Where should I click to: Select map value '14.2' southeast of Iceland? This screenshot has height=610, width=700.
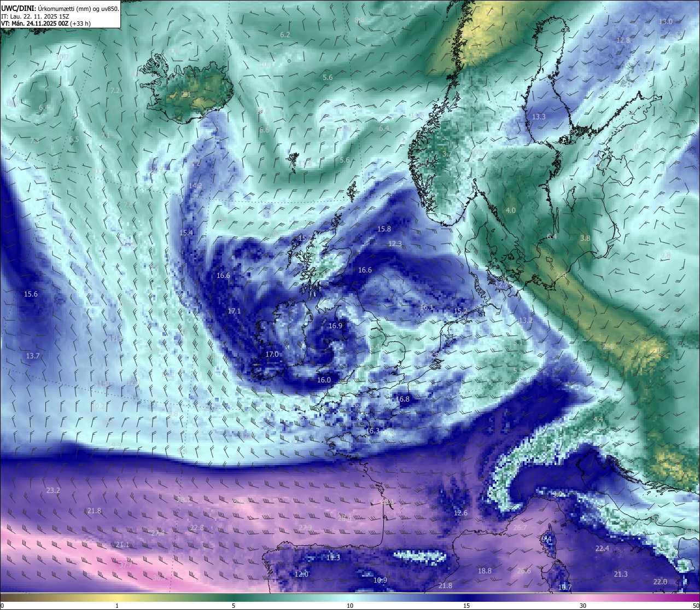click(x=195, y=186)
